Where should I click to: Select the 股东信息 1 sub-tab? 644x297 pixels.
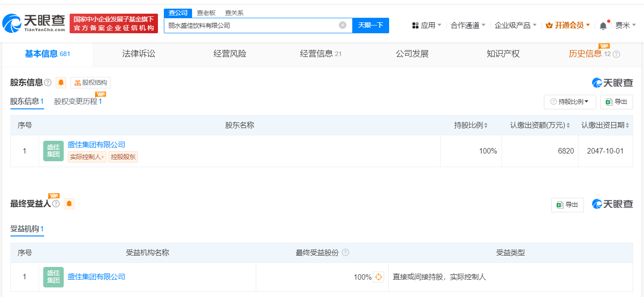coord(27,102)
